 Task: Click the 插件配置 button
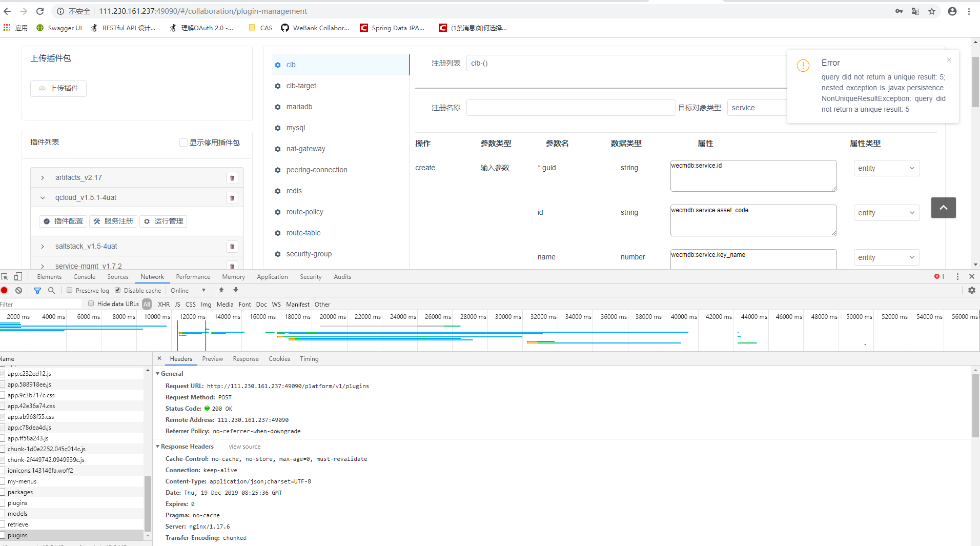(x=63, y=221)
